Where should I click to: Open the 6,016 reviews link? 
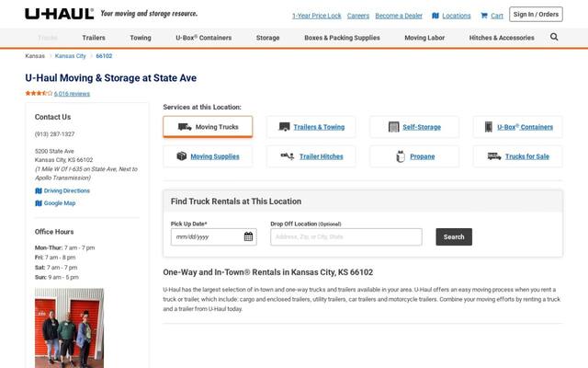pos(72,94)
